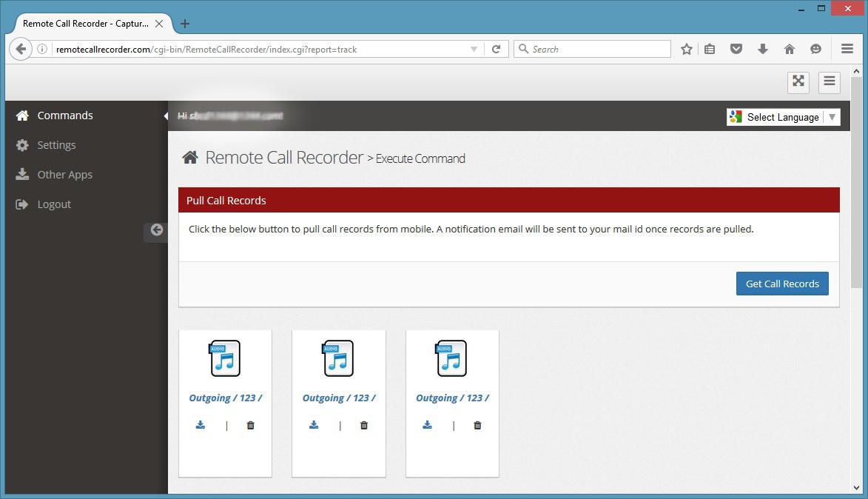Delete the second recording with trash icon
The height and width of the screenshot is (499, 868).
click(x=363, y=426)
